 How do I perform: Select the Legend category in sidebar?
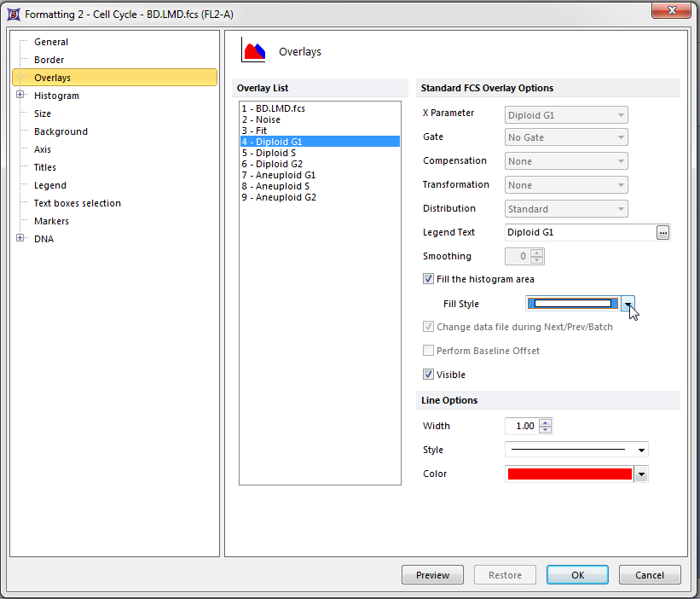49,185
